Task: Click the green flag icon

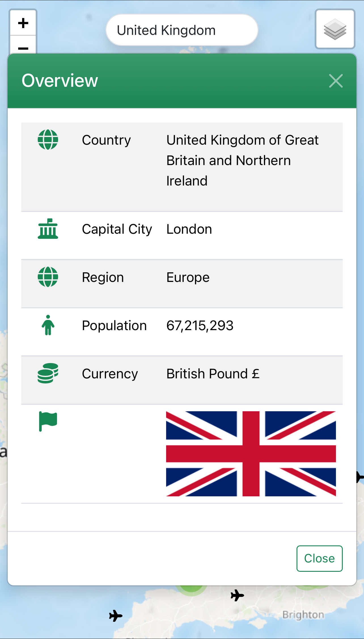Action: [x=48, y=421]
